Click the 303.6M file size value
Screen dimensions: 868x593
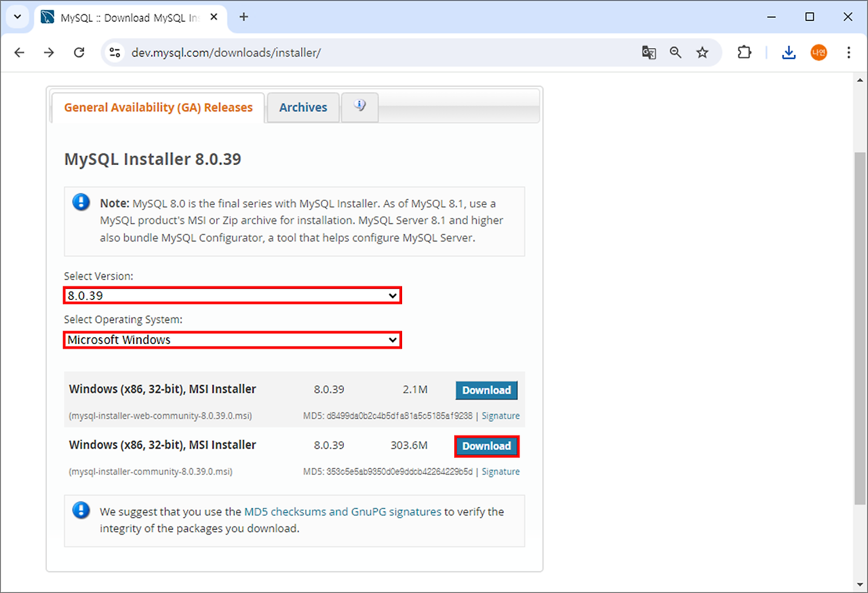coord(409,446)
